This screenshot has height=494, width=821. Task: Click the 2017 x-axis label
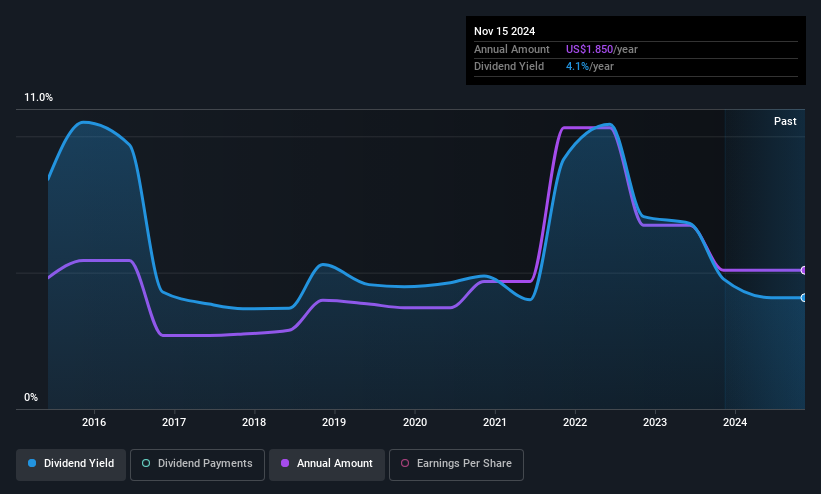pyautogui.click(x=174, y=422)
